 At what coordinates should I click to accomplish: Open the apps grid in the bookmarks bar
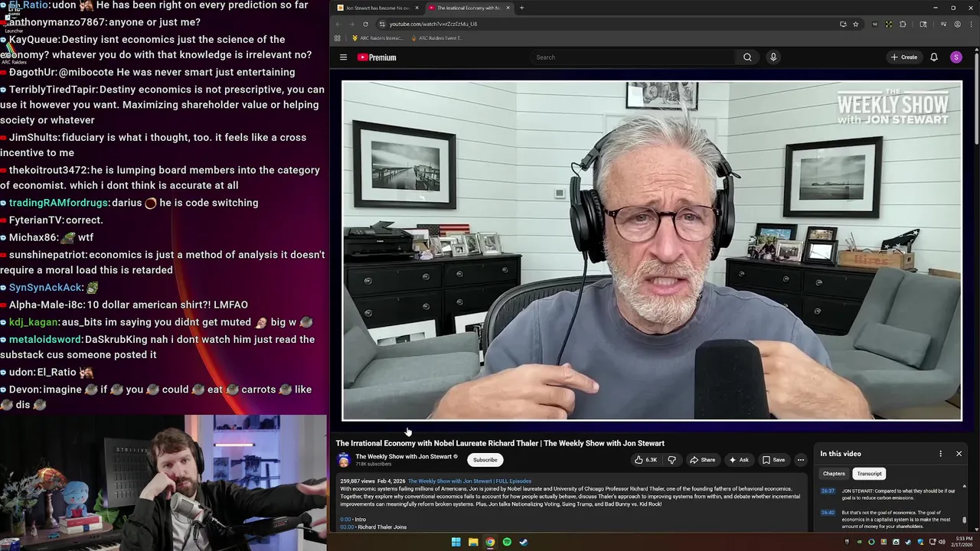(337, 38)
